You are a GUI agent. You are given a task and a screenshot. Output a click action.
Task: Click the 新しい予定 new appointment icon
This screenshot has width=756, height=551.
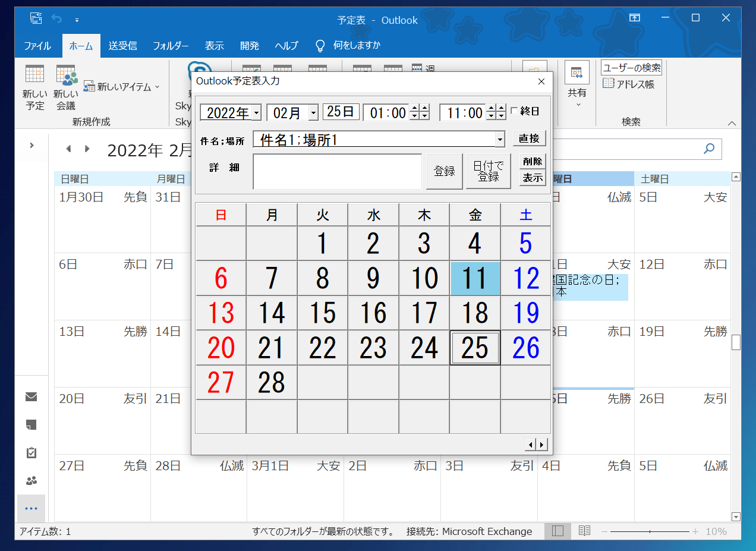coord(35,74)
